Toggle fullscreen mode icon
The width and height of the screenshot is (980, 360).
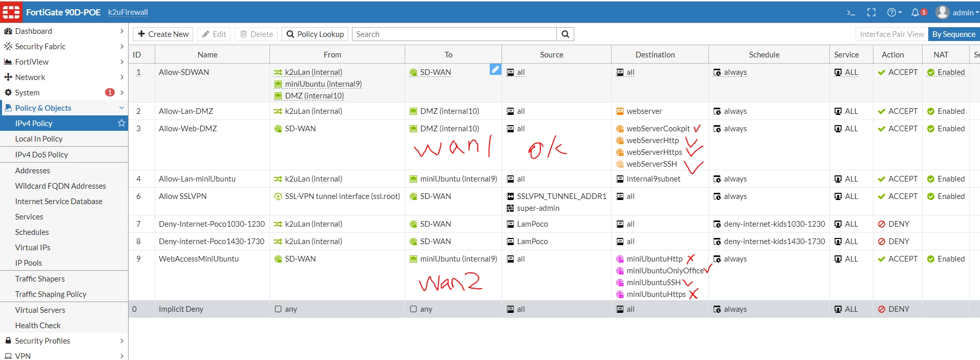pyautogui.click(x=871, y=12)
